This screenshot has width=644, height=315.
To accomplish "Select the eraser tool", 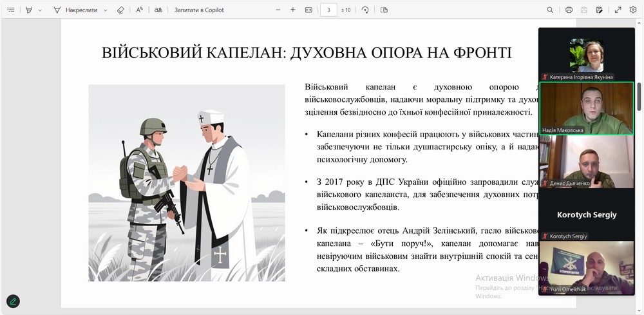I will pos(120,10).
